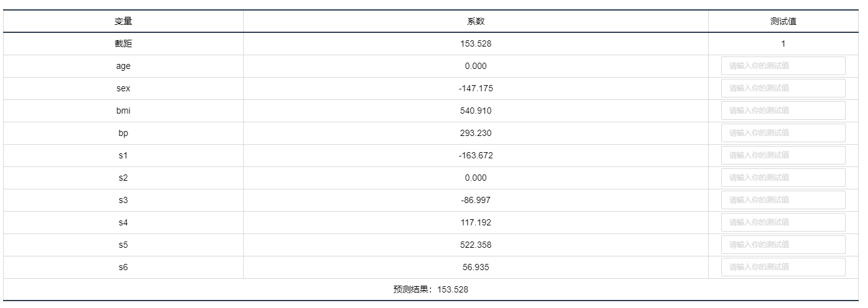Click the bp test value field
Screen dimensions: 868x308
click(x=783, y=133)
